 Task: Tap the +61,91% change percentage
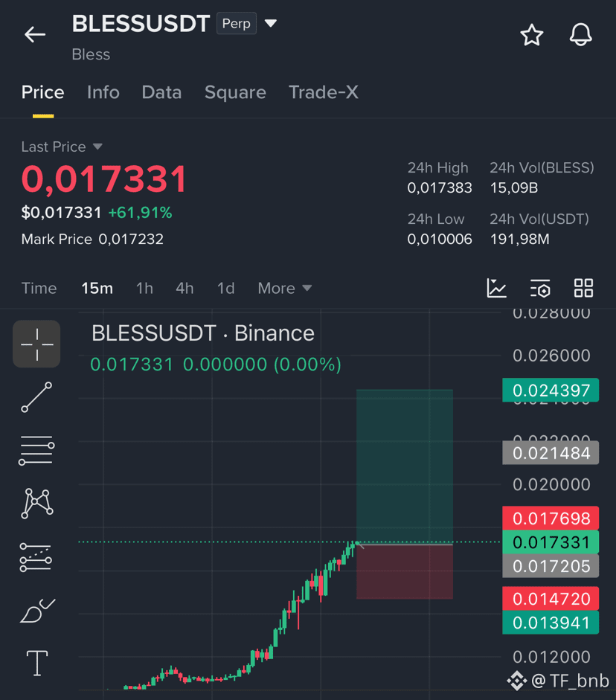(140, 213)
